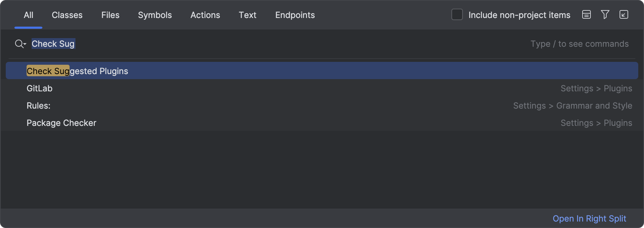Select the All tab
644x228 pixels.
(x=28, y=15)
